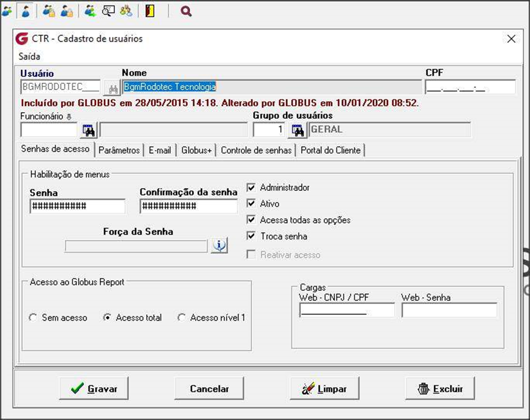Click the multi-colored users group icon
Viewport: 530px width, 420px height.
click(x=126, y=11)
